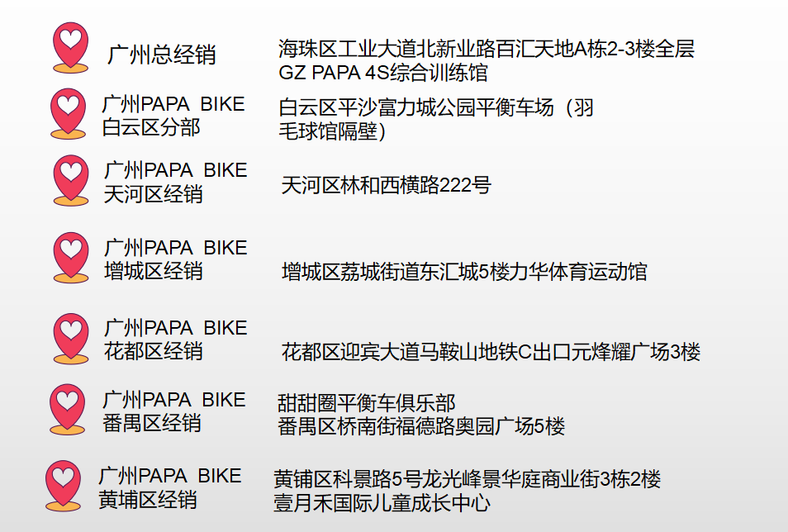Click the 广州PAPA BIKE 黄埔区经销 label
Viewport: 788px width, 532px height.
point(170,487)
